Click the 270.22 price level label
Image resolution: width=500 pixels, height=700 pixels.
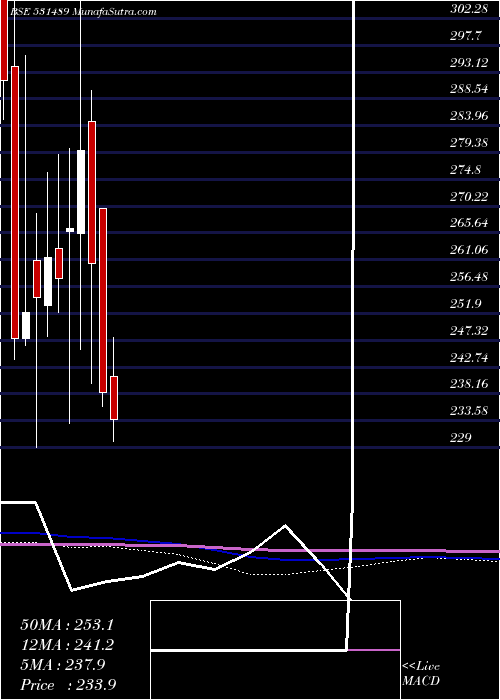tap(468, 196)
